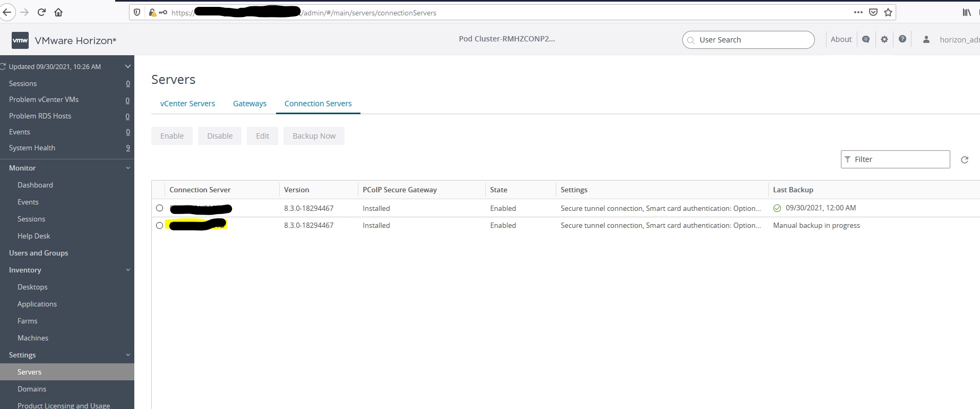Open Applications under Inventory
The height and width of the screenshot is (409, 980).
(x=37, y=304)
